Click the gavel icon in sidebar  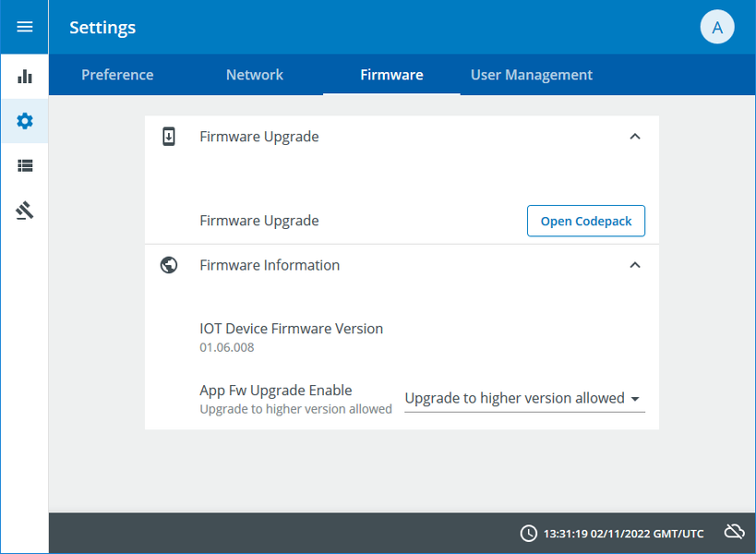coord(25,211)
